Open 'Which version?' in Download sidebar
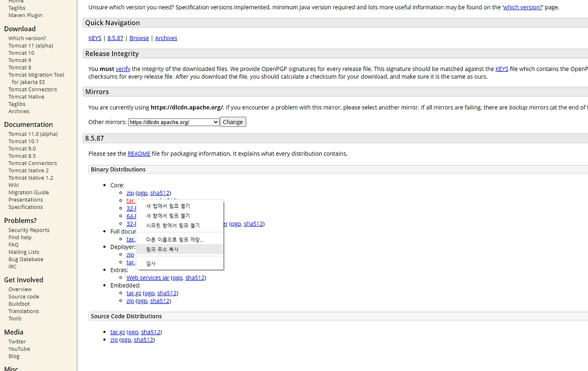 [x=27, y=38]
